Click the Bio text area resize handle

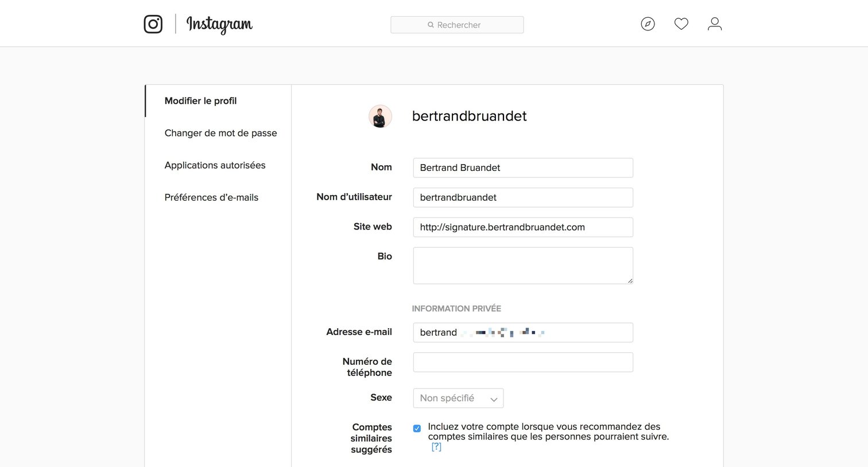(x=630, y=281)
